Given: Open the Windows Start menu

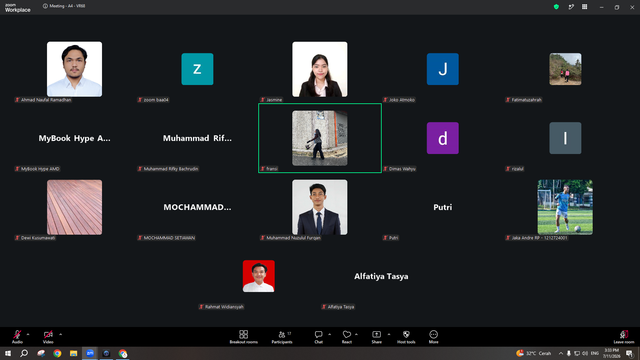Looking at the screenshot, I should point(8,353).
